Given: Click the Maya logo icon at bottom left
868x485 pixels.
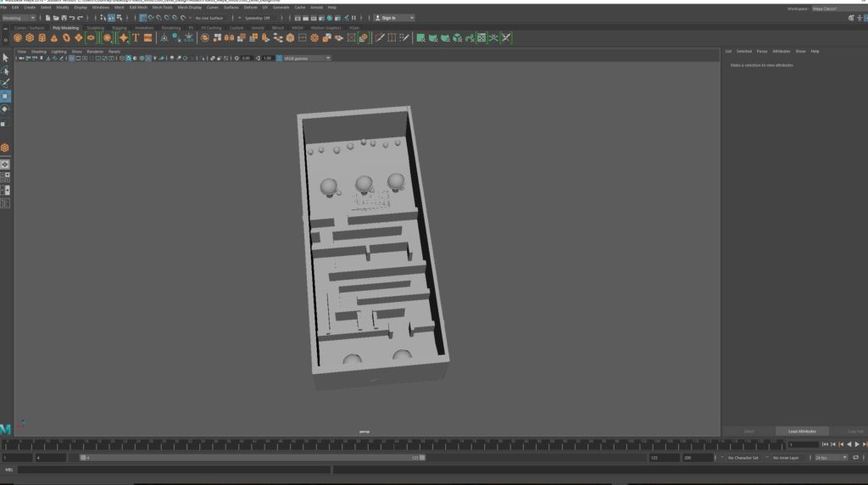Looking at the screenshot, I should pyautogui.click(x=6, y=429).
